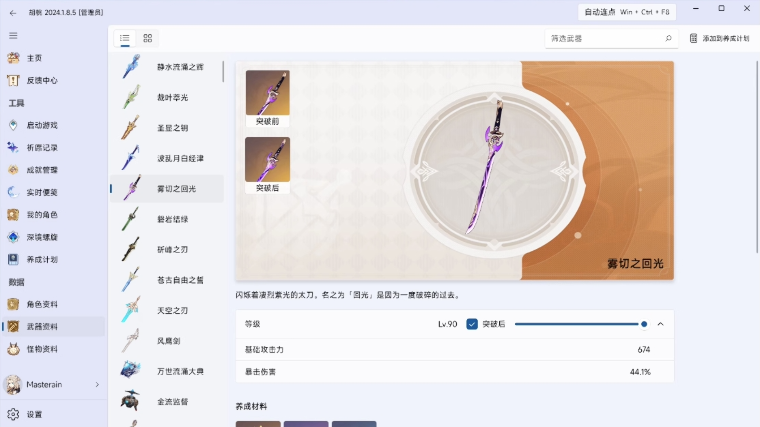This screenshot has height=427, width=760.
Task: Open 怪物资料 monster wiki
Action: point(53,348)
